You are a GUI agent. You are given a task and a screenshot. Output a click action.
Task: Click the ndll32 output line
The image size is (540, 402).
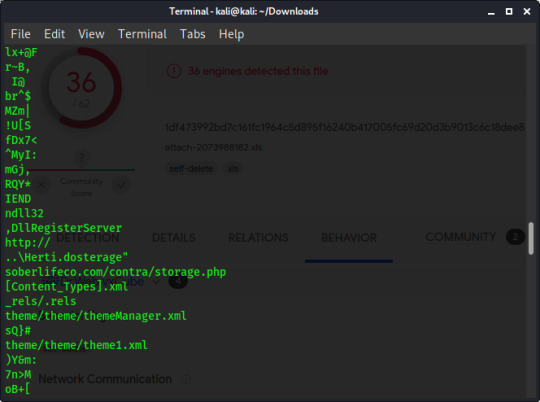pos(24,213)
